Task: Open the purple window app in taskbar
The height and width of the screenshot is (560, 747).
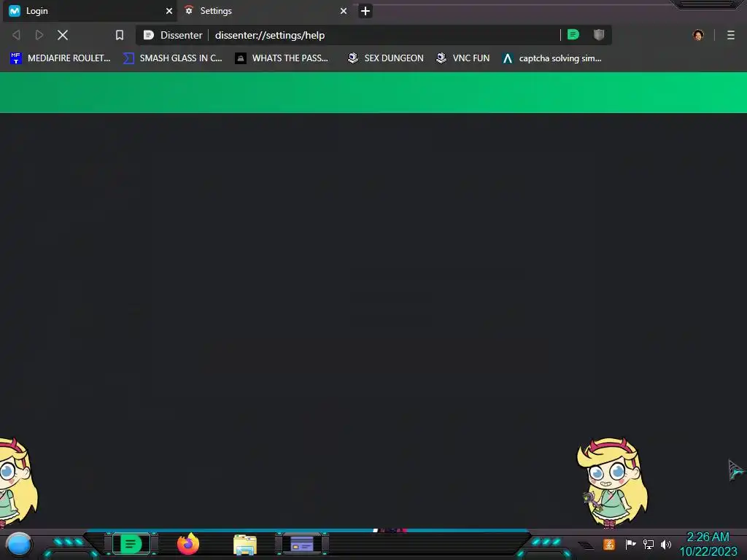Action: pos(302,544)
